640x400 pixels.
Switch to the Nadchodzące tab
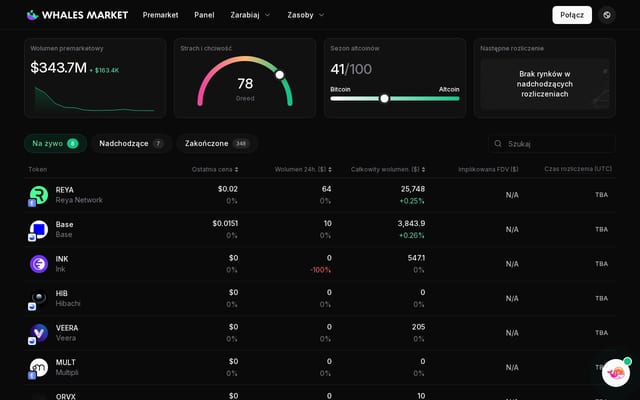131,144
